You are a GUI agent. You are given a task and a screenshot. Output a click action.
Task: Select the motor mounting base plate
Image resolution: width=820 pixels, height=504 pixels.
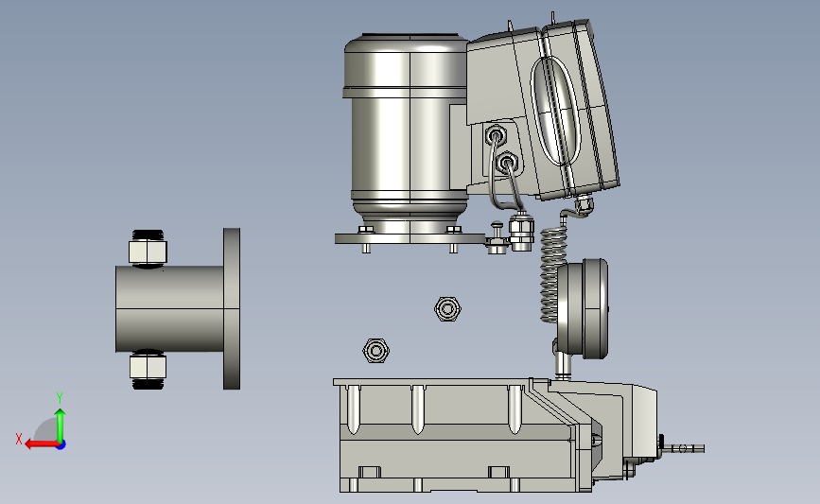[x=410, y=239]
